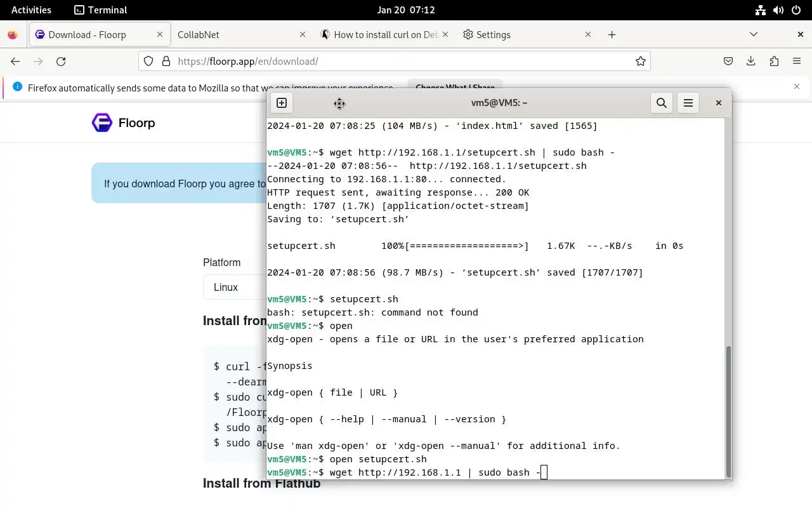Viewport: 812px width, 508px height.
Task: Click the Firefox forward arrow
Action: [x=38, y=61]
